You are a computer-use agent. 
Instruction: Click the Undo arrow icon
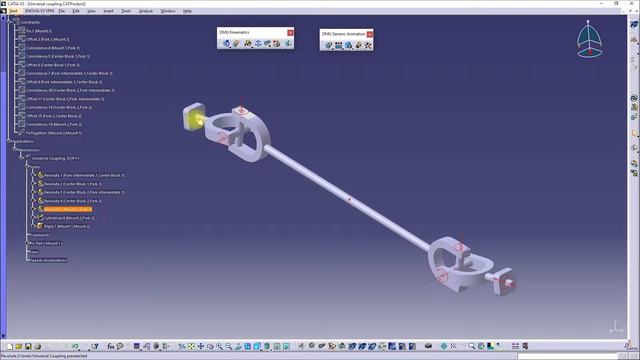pos(76,346)
